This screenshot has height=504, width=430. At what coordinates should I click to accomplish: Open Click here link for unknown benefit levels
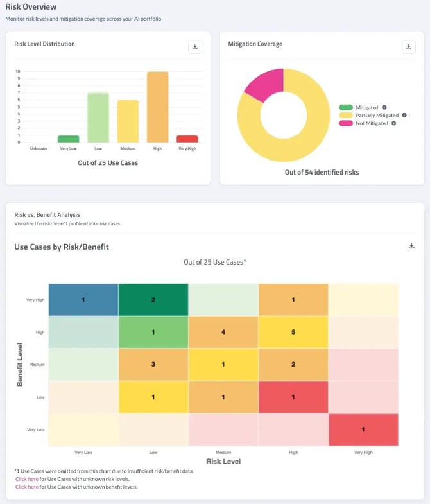27,487
